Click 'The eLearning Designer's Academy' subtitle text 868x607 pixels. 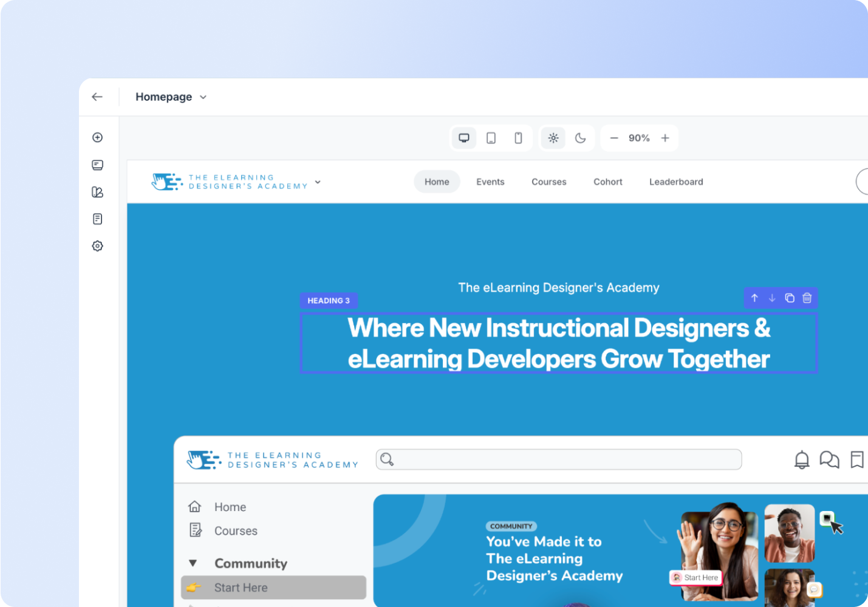(559, 288)
